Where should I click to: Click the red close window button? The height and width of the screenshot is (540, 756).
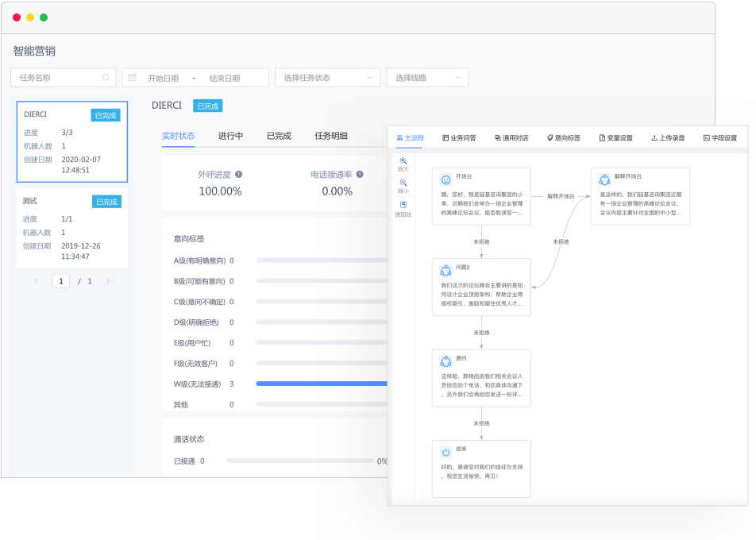pyautogui.click(x=17, y=17)
